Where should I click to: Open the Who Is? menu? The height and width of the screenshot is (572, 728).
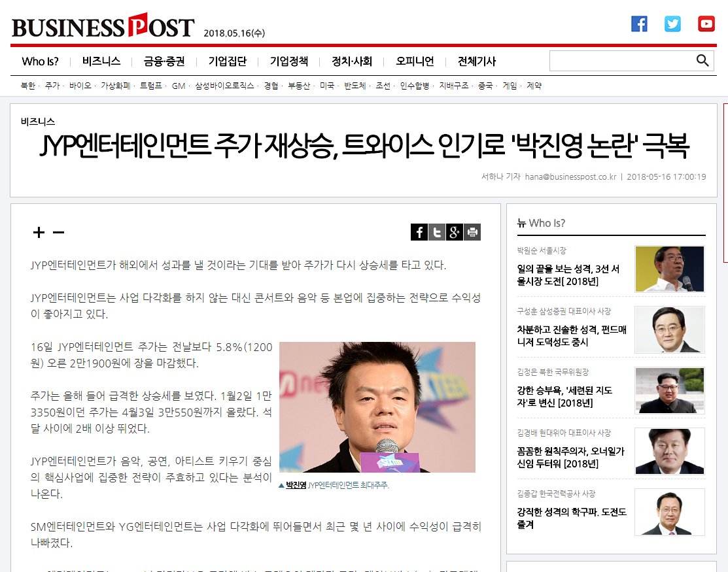(x=41, y=61)
